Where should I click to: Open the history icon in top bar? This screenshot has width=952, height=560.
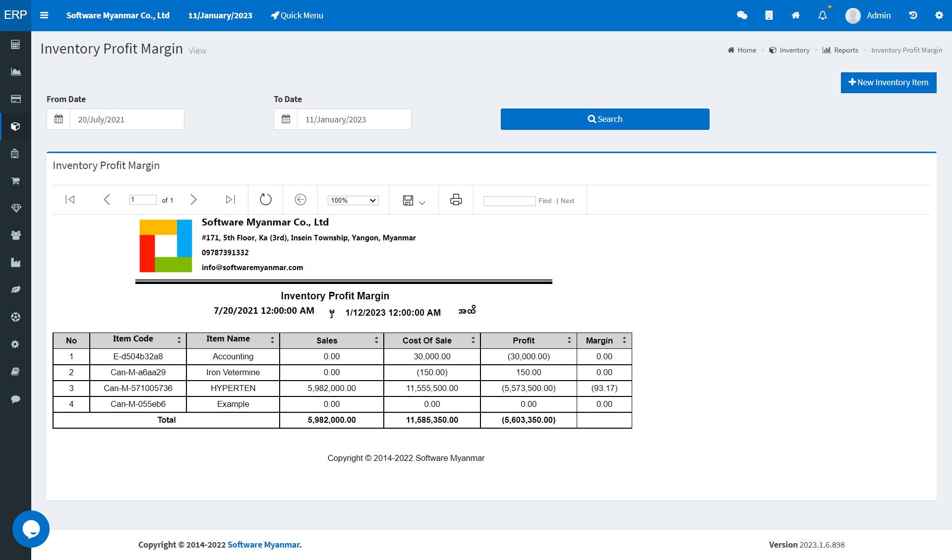(x=913, y=15)
